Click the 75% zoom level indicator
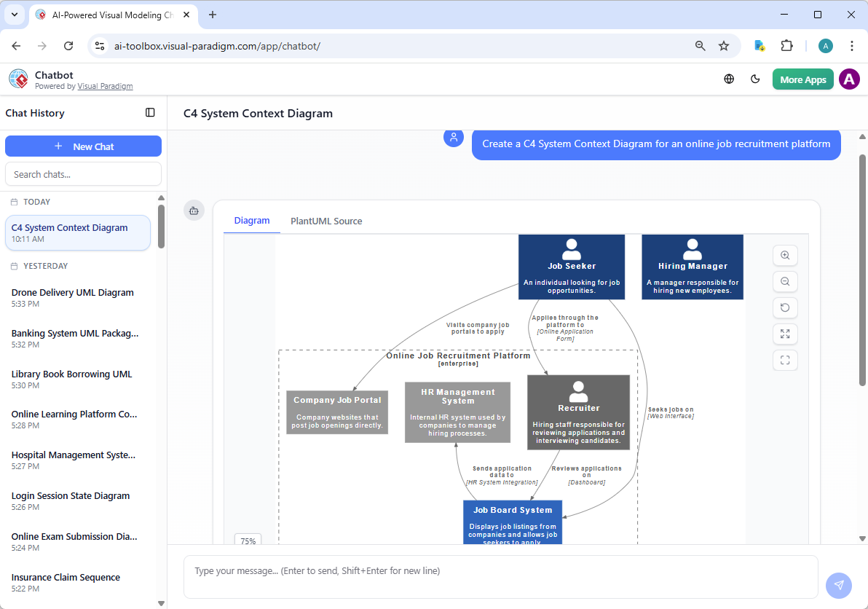 coord(248,541)
